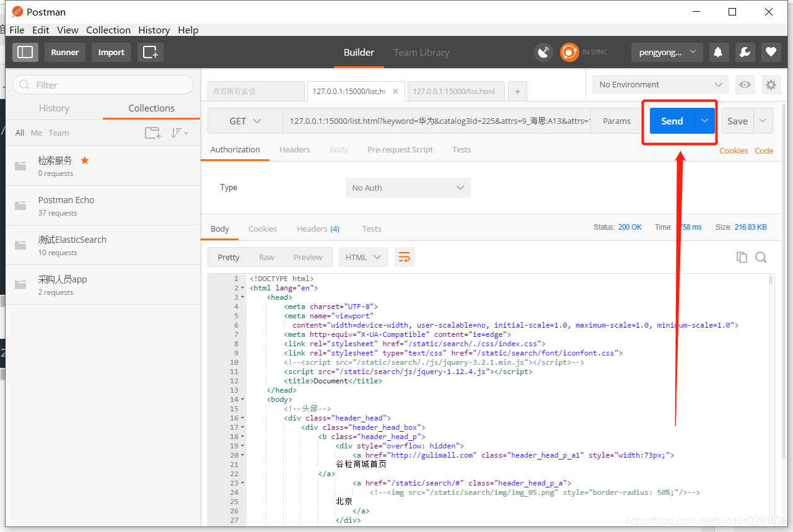Screen dimensions: 793x532
Task: Open the File menu
Action: click(x=17, y=30)
